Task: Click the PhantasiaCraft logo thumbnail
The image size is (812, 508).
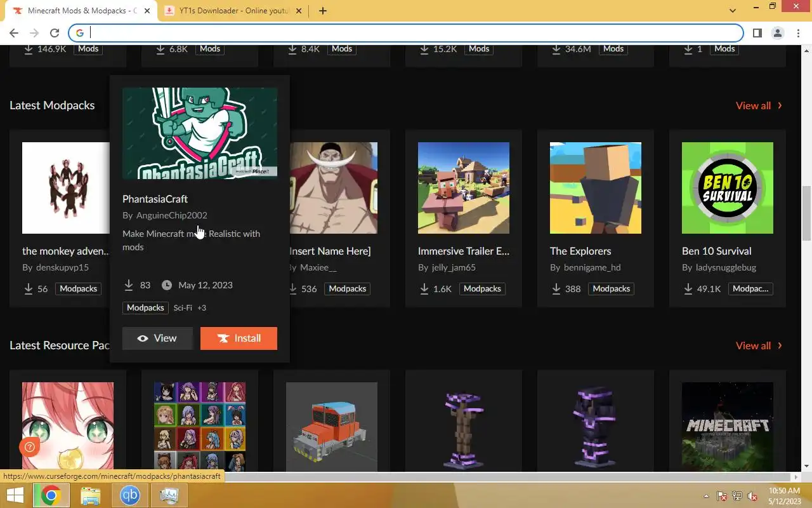Action: [x=200, y=133]
